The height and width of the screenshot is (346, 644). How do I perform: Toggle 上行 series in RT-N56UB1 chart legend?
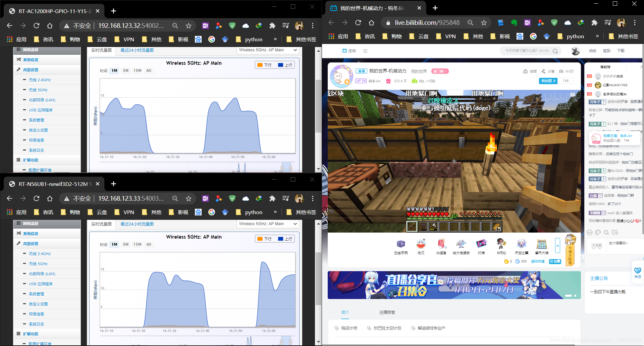pyautogui.click(x=285, y=239)
